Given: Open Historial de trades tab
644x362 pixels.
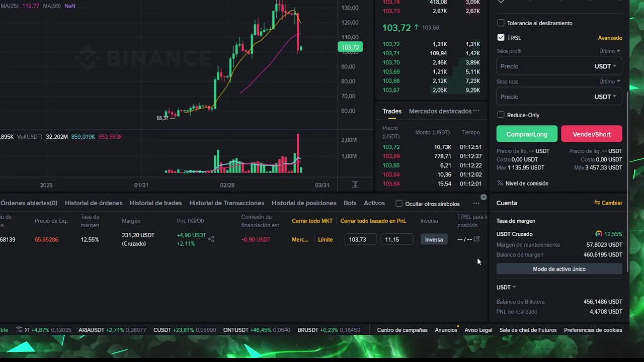Looking at the screenshot, I should click(x=156, y=203).
